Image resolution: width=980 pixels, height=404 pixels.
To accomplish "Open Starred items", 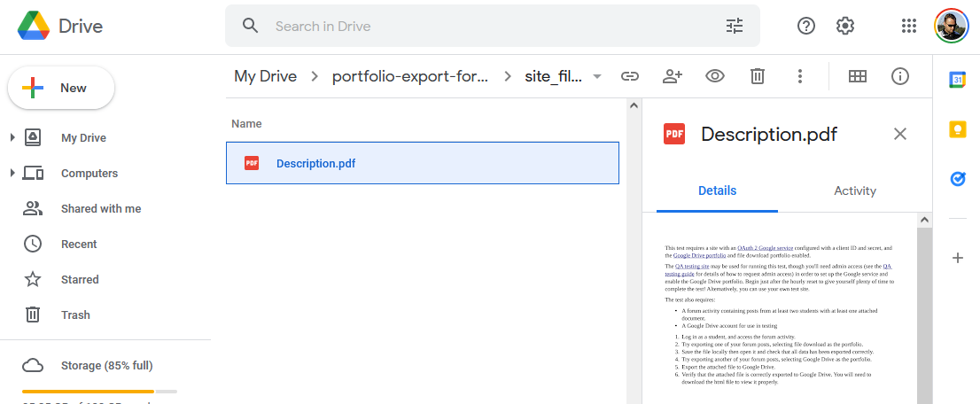I will pos(80,280).
